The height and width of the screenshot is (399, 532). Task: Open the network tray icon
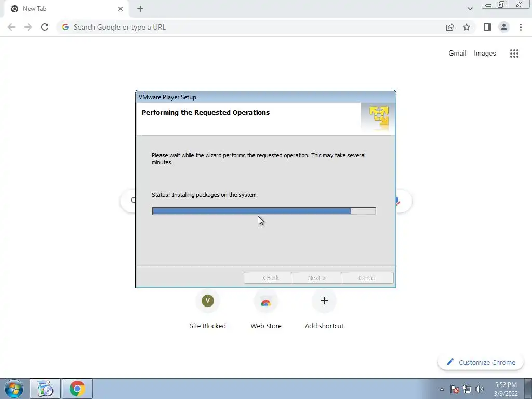467,389
